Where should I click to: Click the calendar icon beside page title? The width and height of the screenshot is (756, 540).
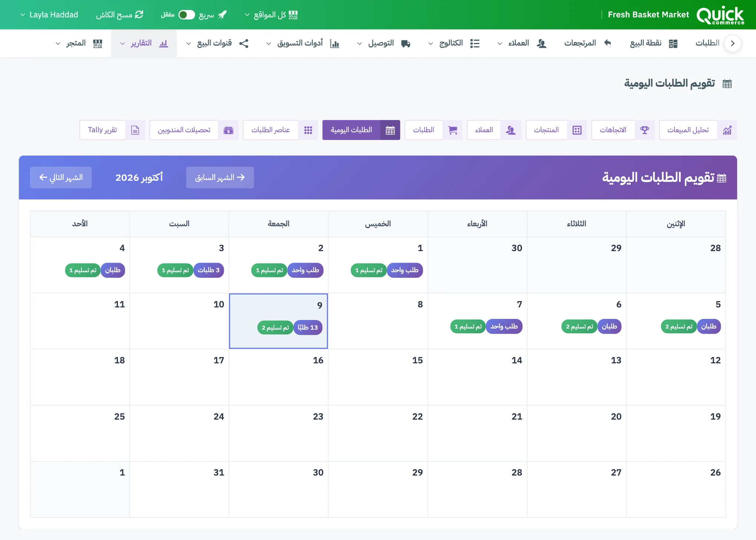click(x=727, y=84)
